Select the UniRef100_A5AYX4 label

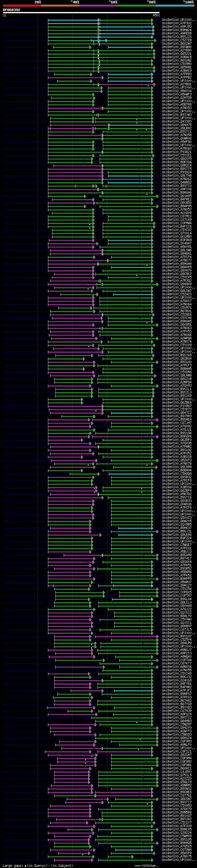tap(177, 91)
